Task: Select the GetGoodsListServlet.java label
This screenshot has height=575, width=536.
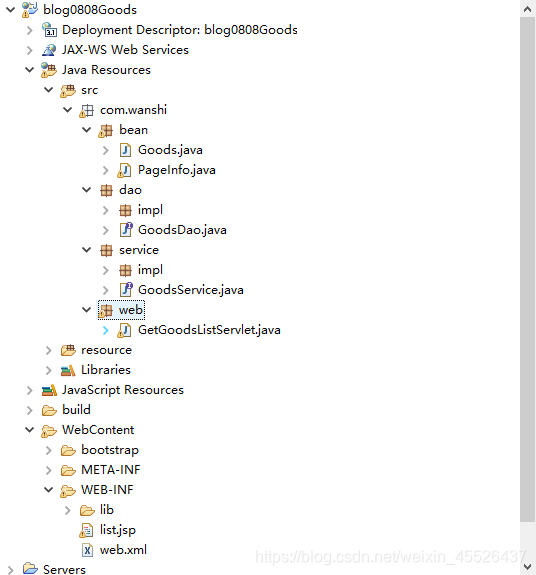Action: coord(209,330)
